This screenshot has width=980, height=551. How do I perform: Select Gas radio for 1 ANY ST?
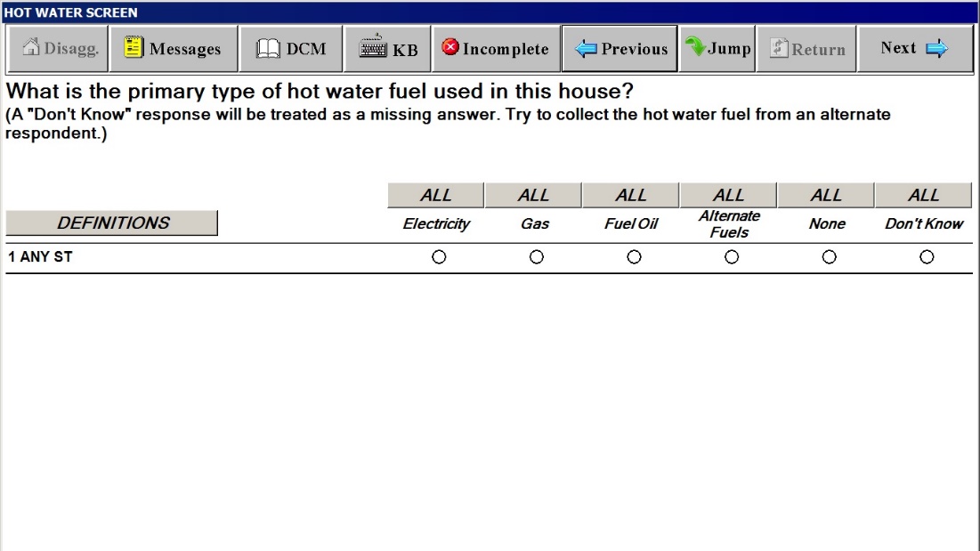tap(536, 257)
